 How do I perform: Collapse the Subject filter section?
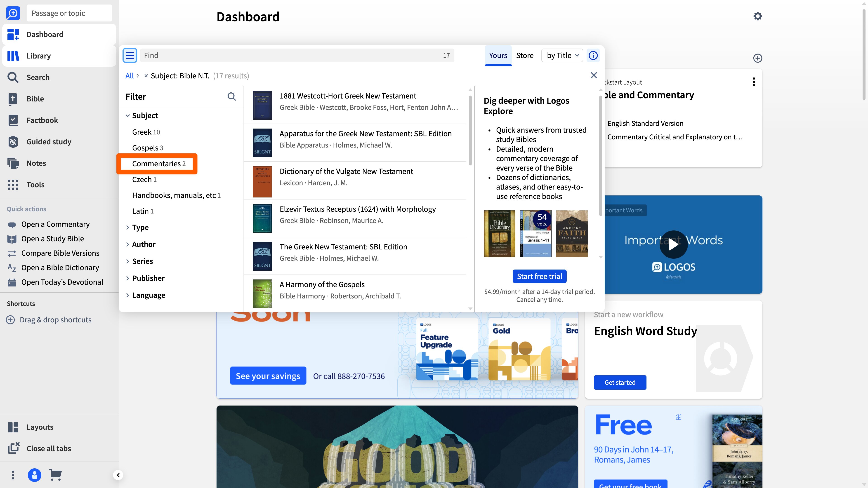point(128,115)
